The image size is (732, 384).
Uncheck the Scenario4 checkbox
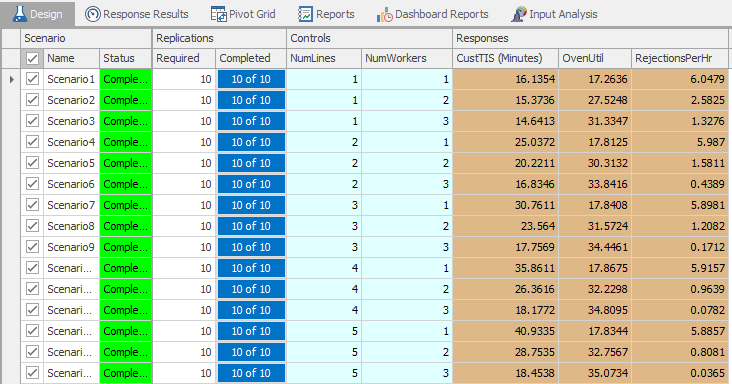tap(32, 142)
